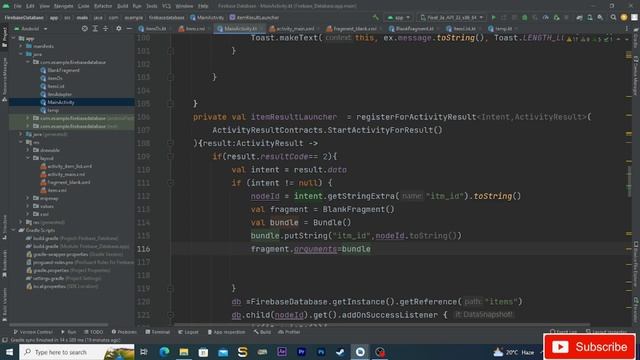
Task: Click the fold marker beside line 111
Action: 171,183
